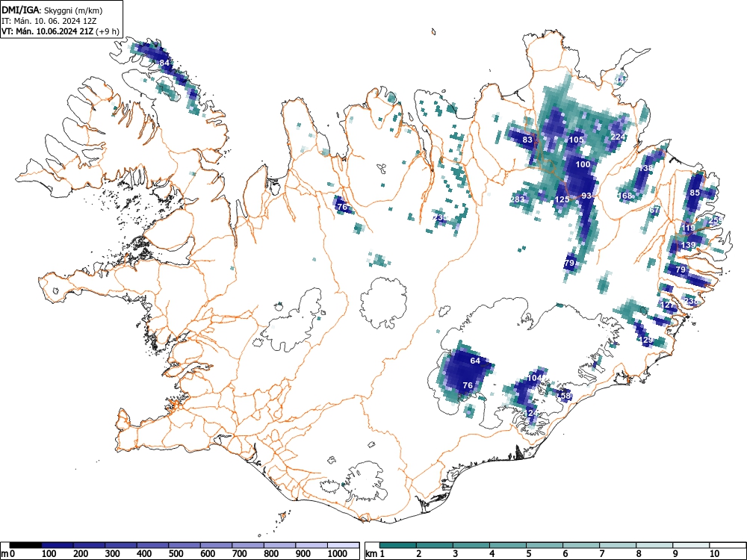This screenshot has width=747, height=560.
Task: Click the visibility value 125 on the map
Action: click(562, 199)
